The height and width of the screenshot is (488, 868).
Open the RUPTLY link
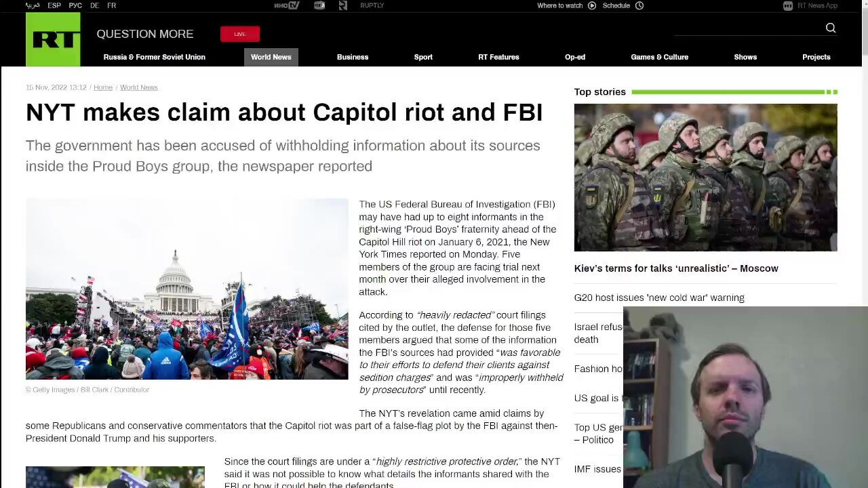coord(372,5)
